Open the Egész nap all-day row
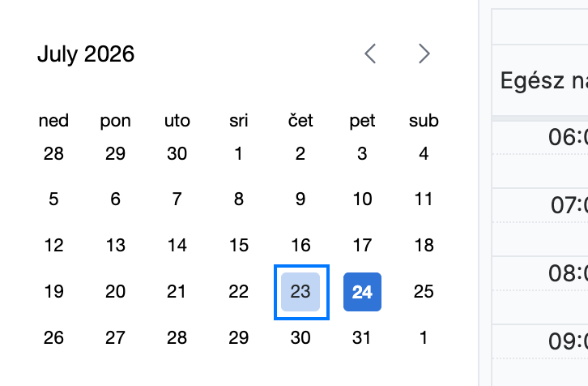Image resolution: width=588 pixels, height=386 pixels. [540, 80]
